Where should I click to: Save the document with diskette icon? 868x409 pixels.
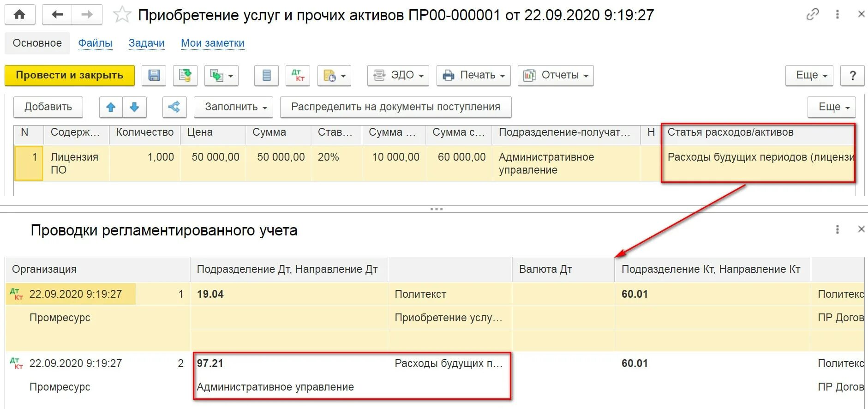[x=154, y=75]
